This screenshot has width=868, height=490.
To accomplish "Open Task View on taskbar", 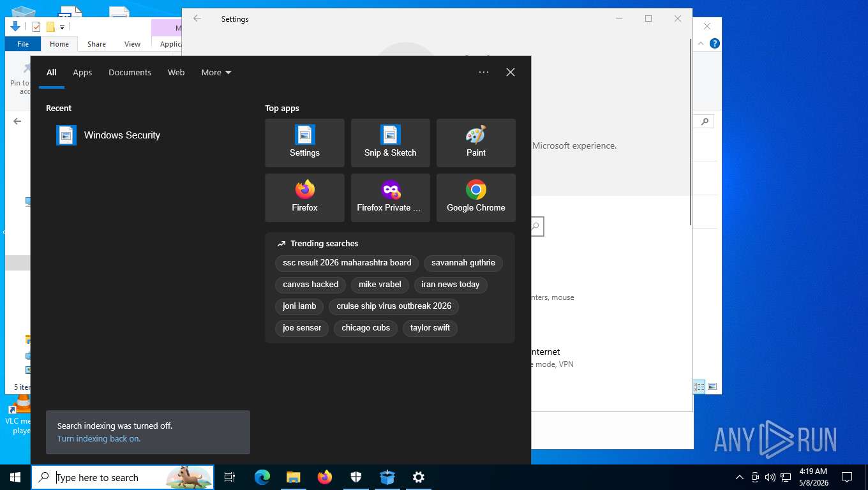I will 230,477.
